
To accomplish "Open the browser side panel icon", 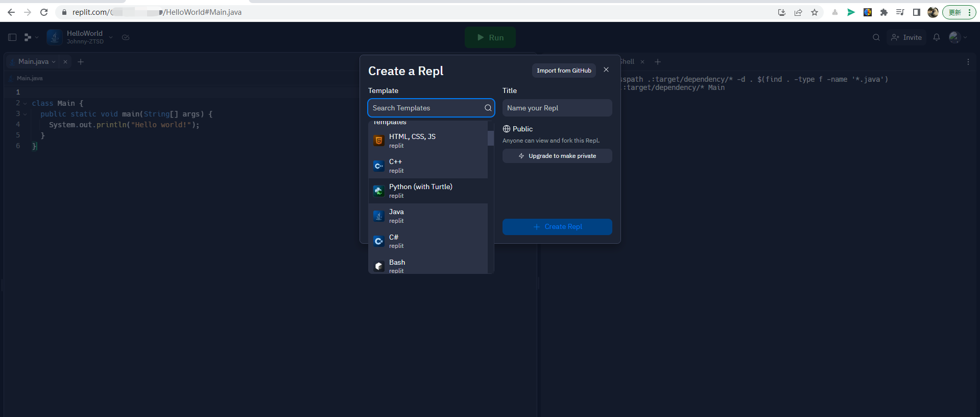I will pos(917,12).
